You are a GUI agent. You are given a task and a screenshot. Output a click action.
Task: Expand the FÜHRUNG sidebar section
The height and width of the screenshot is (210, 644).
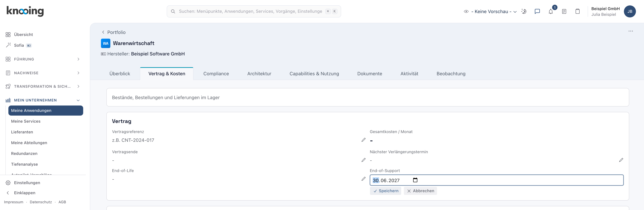(43, 59)
